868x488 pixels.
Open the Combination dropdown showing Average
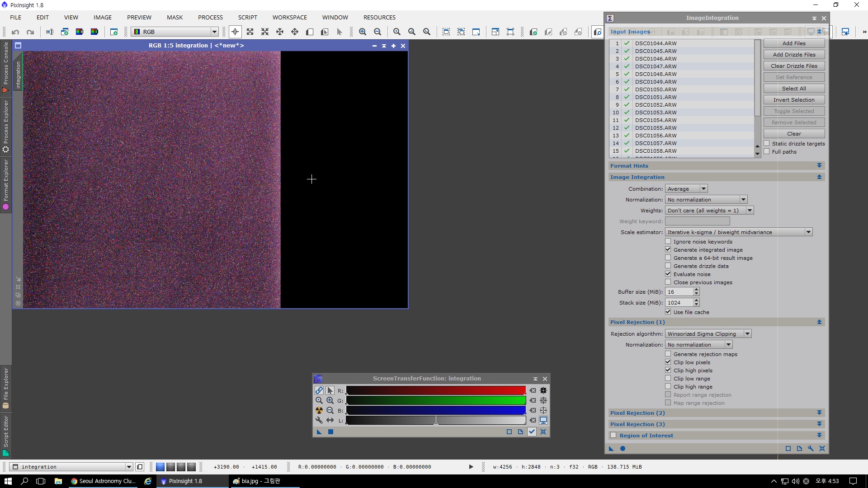tap(686, 189)
